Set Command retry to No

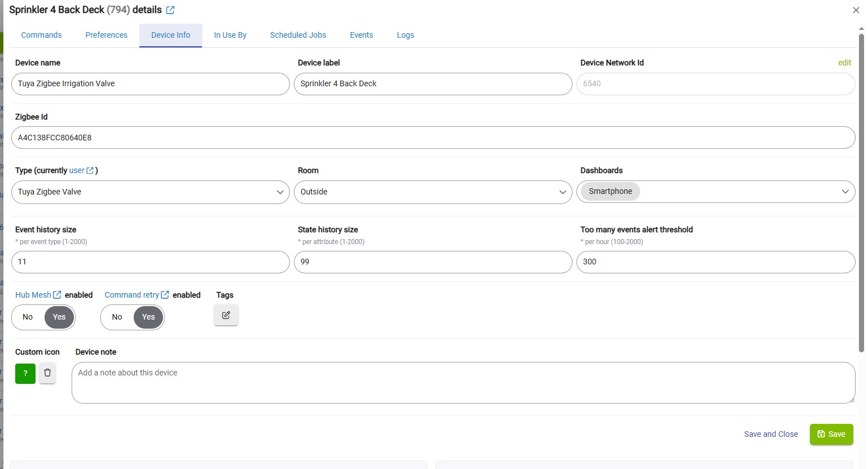pyautogui.click(x=117, y=317)
